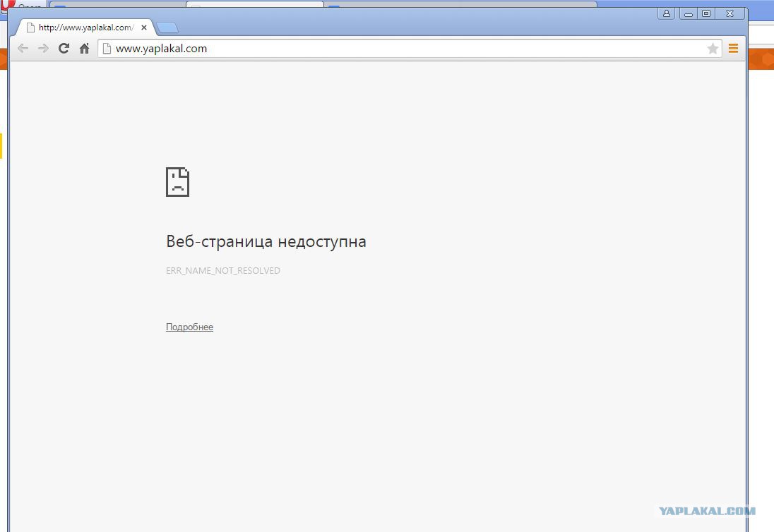Click the sad page error icon

tap(178, 182)
